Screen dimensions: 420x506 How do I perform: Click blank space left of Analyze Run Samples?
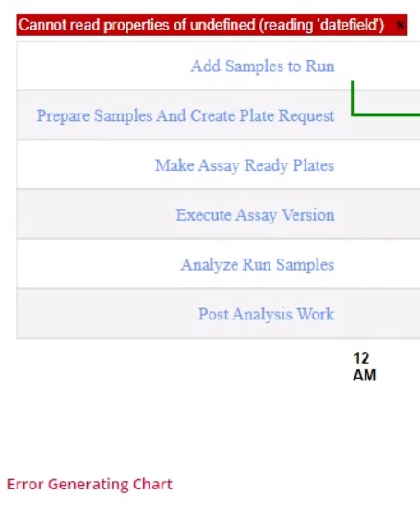coord(99,264)
